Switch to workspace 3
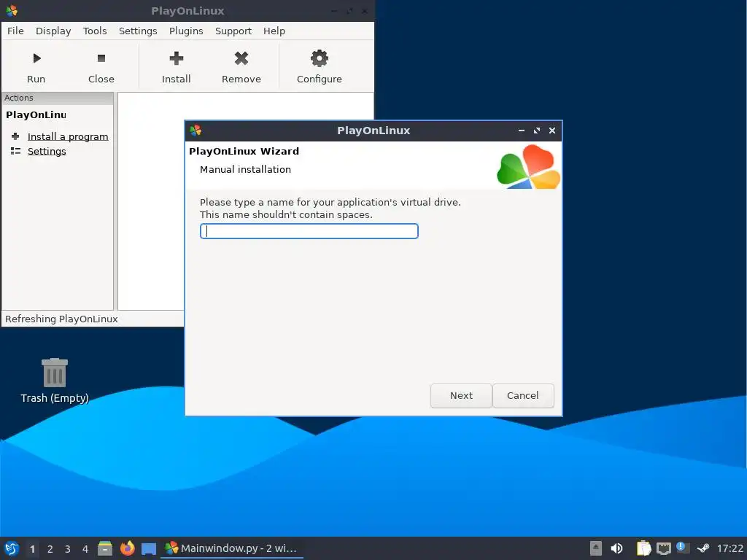The width and height of the screenshot is (747, 560). (x=68, y=549)
